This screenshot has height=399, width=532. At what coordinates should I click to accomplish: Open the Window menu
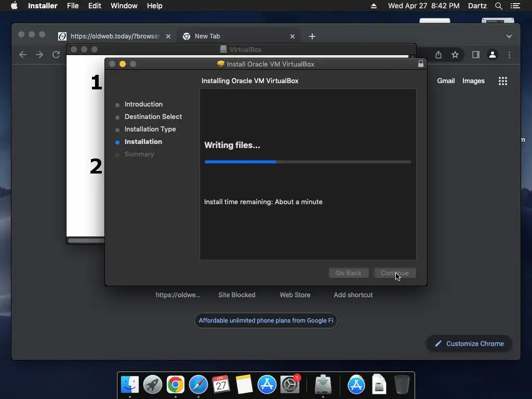point(124,6)
